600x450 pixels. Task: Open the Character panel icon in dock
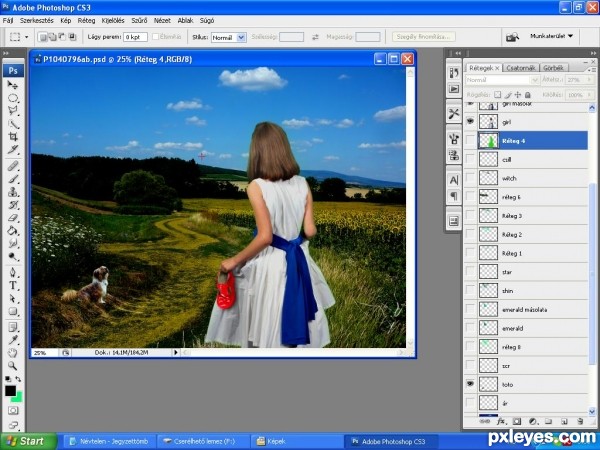pyautogui.click(x=454, y=180)
